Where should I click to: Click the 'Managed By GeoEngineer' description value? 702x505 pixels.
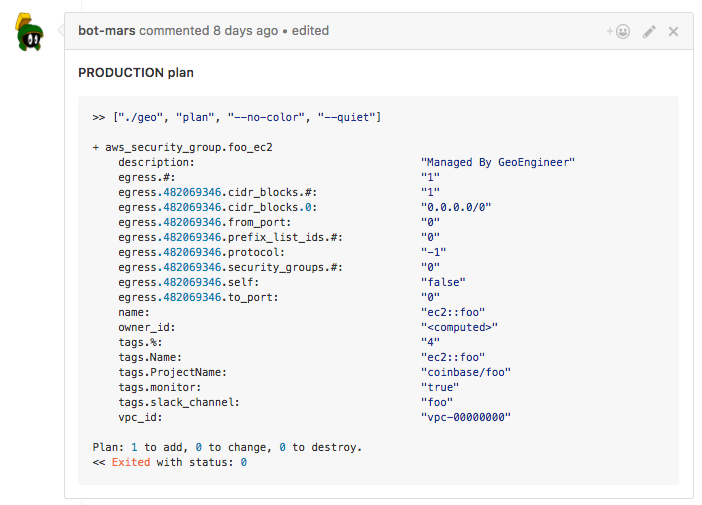point(497,162)
